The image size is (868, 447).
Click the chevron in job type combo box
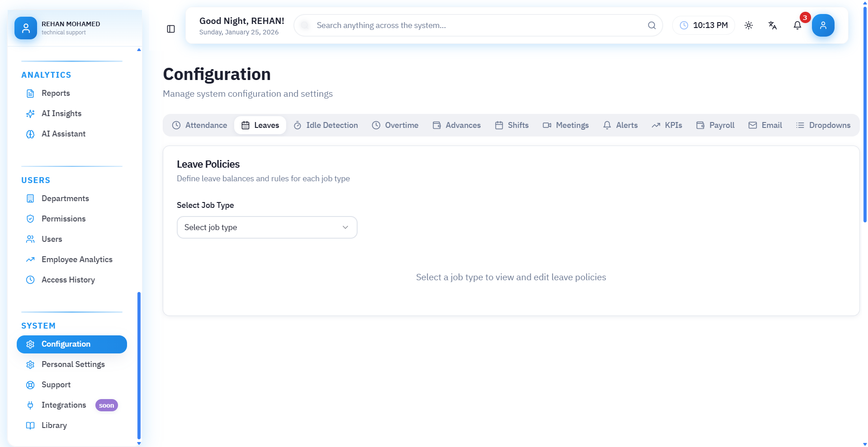point(345,227)
